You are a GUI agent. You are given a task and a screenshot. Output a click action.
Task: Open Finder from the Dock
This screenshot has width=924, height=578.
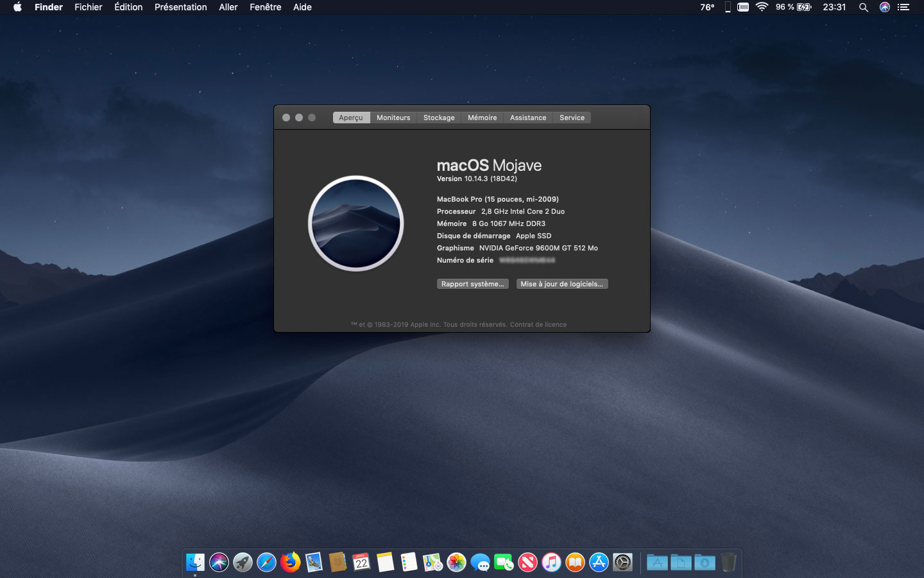coord(195,563)
